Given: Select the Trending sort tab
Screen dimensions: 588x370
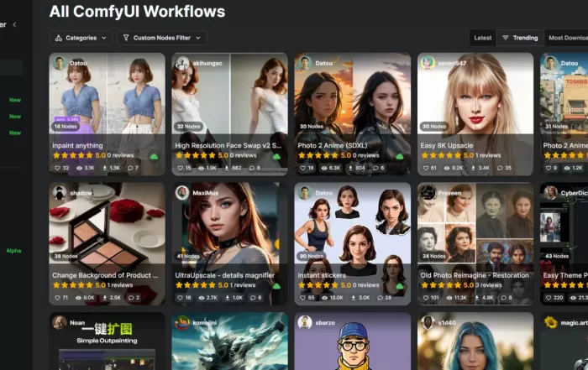Looking at the screenshot, I should (520, 38).
